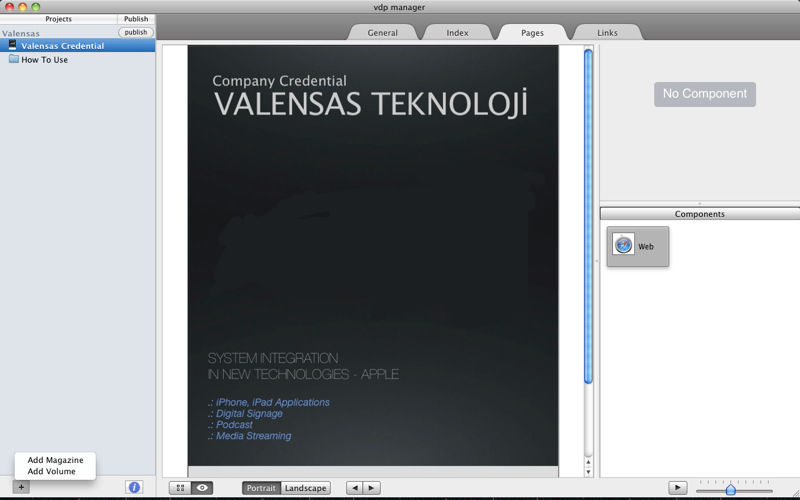Select the Web component

pos(638,246)
